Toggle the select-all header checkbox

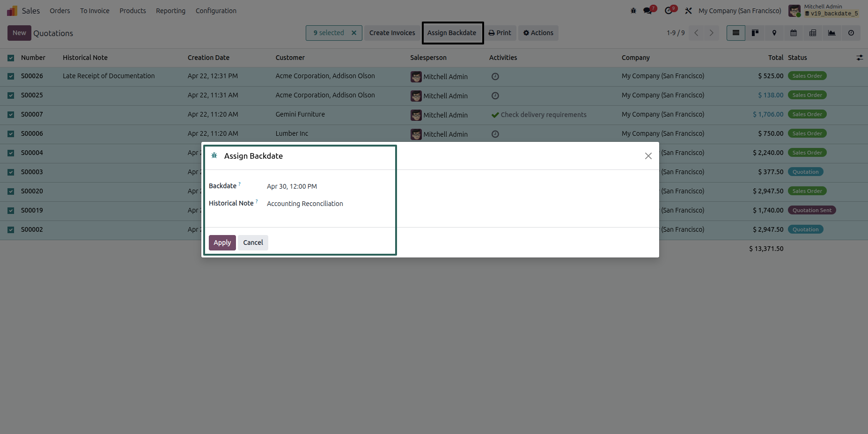pos(11,58)
